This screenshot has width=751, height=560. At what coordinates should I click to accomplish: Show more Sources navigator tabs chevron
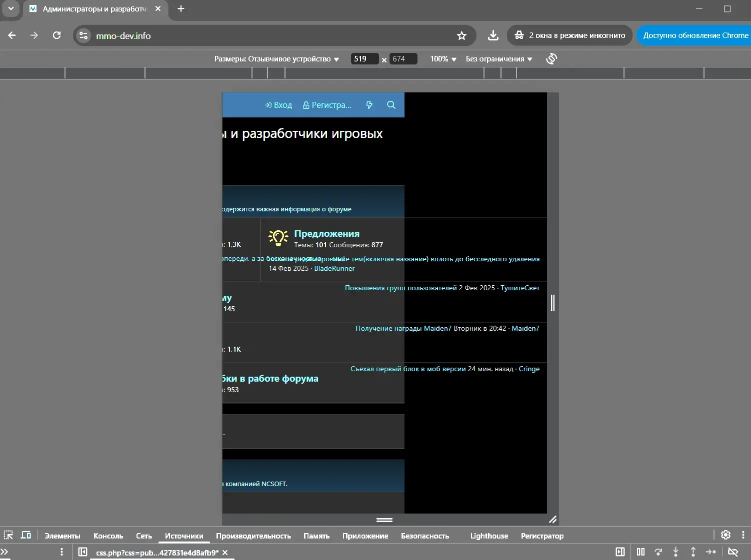tap(4, 552)
